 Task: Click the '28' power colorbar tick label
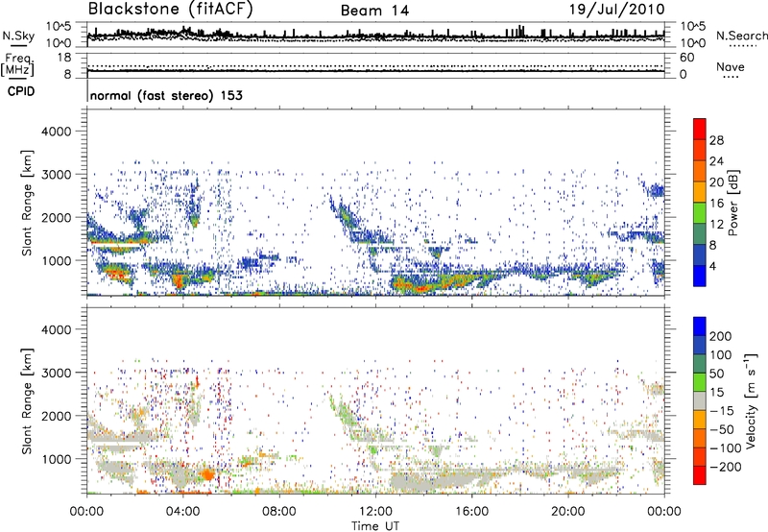[x=716, y=140]
